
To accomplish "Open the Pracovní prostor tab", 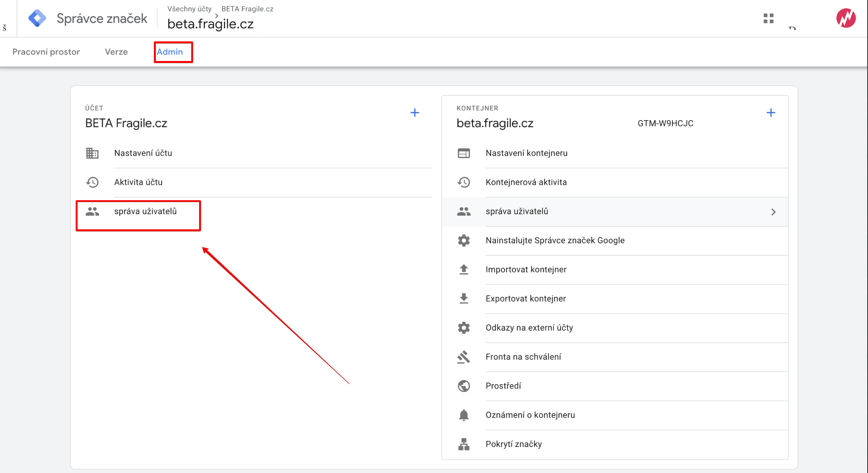I will point(46,52).
